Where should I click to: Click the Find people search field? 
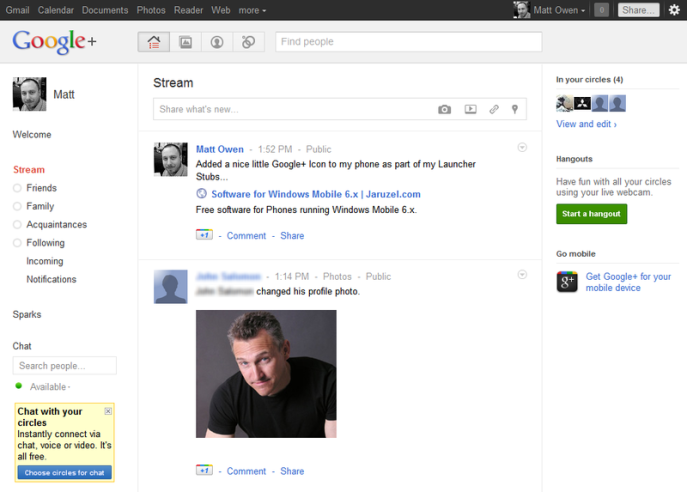tap(408, 42)
